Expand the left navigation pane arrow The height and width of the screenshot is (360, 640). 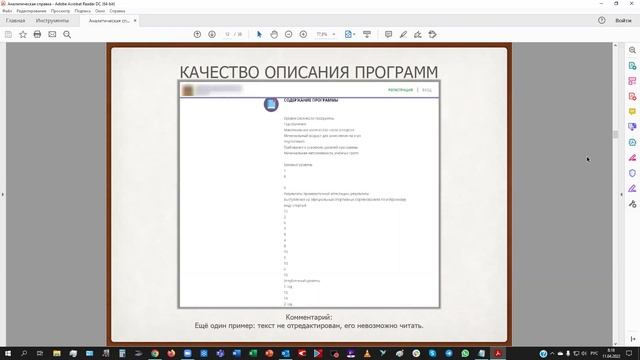[x=2, y=195]
